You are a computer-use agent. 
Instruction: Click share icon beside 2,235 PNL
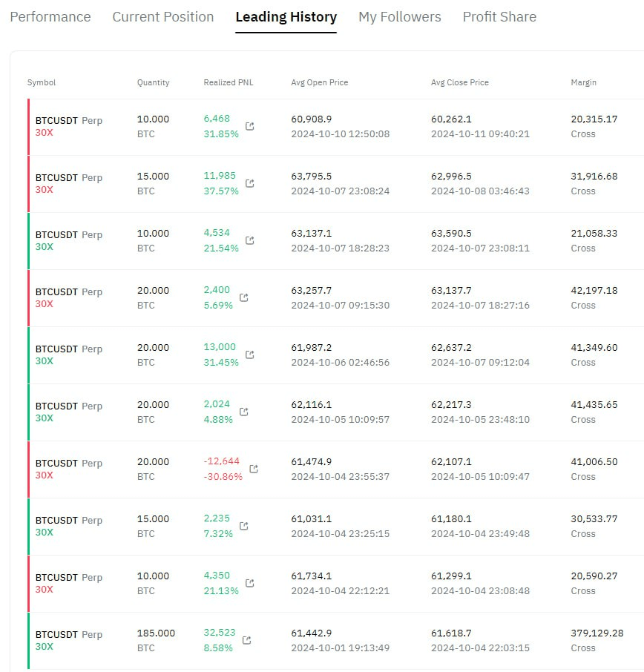243,525
